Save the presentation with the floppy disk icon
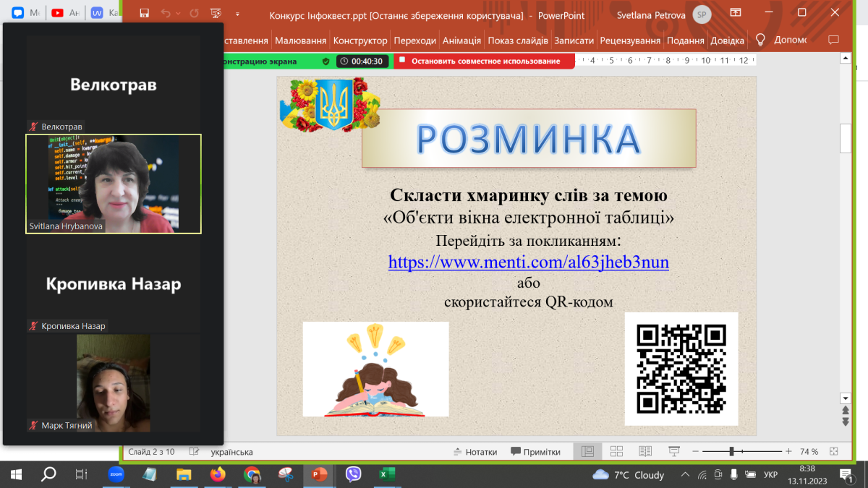 [x=145, y=14]
